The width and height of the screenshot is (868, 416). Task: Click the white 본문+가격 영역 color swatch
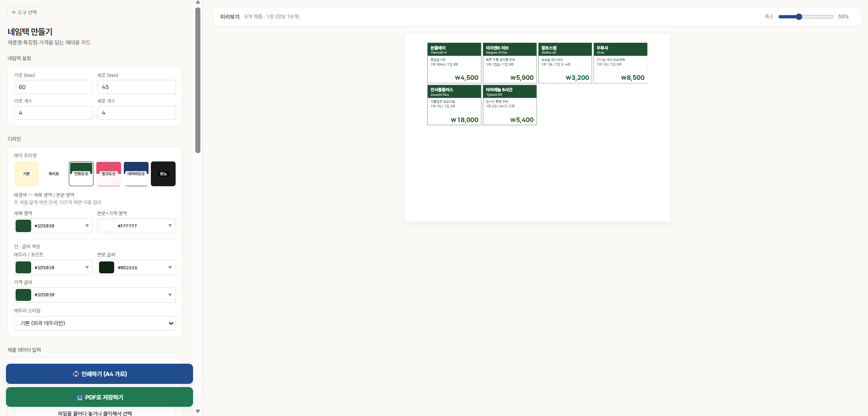(106, 226)
